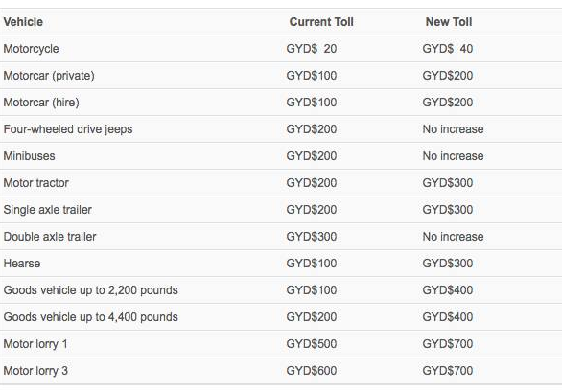Click the Motorcycle new toll GYD$ 40
Image resolution: width=562 pixels, height=392 pixels.
[447, 49]
